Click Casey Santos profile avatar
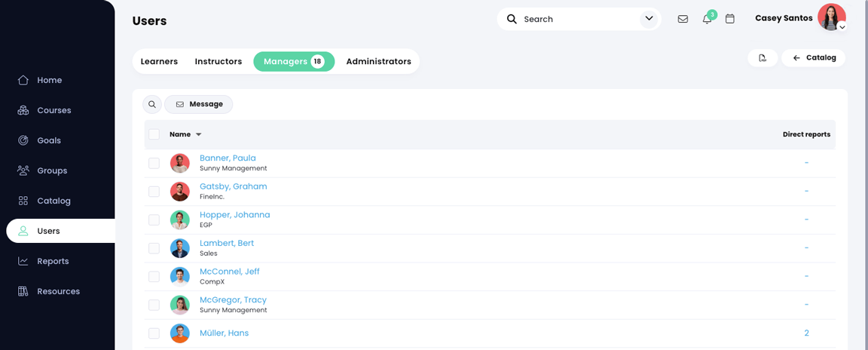 pyautogui.click(x=832, y=17)
